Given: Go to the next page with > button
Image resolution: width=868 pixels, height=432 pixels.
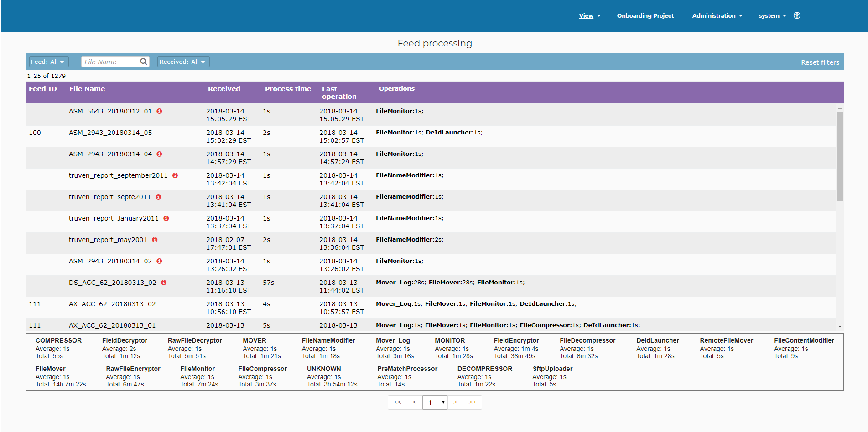Looking at the screenshot, I should 455,402.
